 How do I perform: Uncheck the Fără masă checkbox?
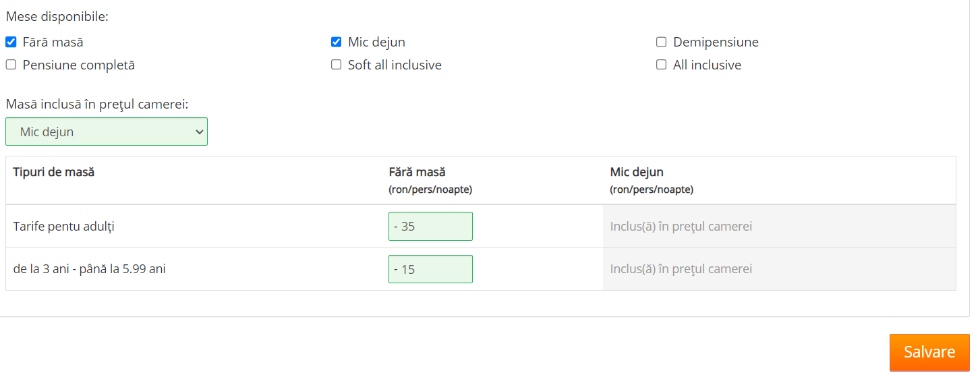coord(11,42)
